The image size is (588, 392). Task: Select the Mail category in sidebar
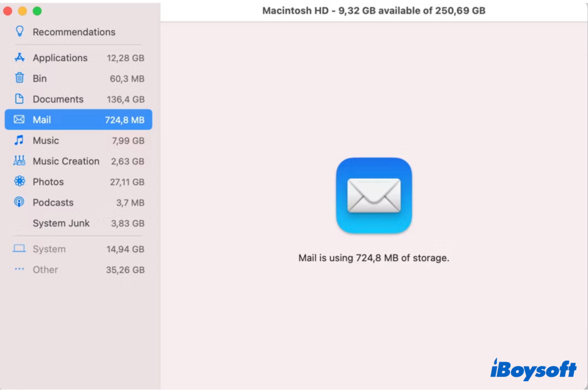[78, 120]
